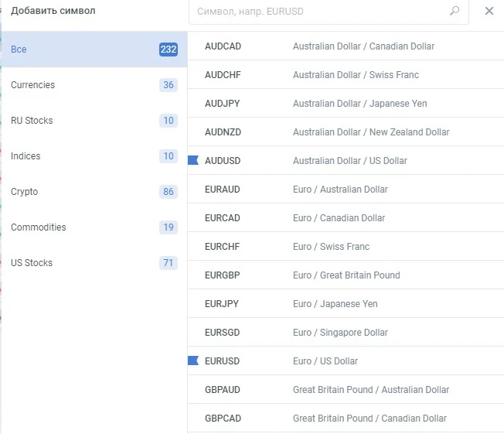This screenshot has width=504, height=434.
Task: Click the 71 badge beside US Stocks
Action: (169, 263)
